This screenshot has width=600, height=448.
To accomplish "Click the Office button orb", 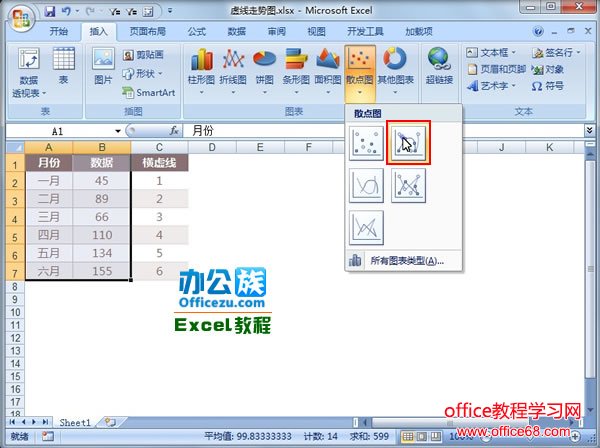I will pyautogui.click(x=21, y=18).
